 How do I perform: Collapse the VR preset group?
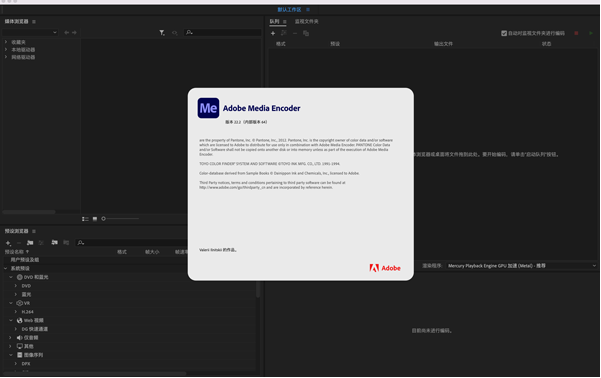tap(11, 303)
